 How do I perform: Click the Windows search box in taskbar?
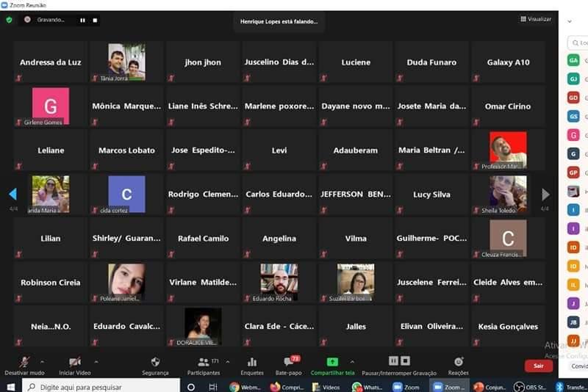103,386
